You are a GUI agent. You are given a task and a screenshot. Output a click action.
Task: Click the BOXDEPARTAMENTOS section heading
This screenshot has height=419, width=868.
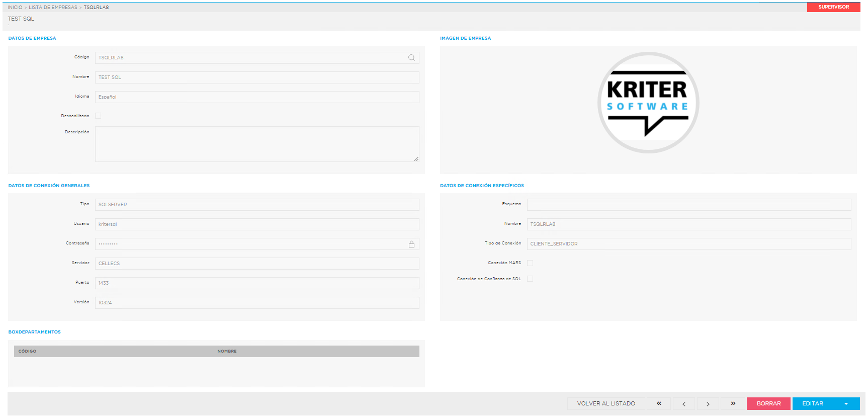34,332
